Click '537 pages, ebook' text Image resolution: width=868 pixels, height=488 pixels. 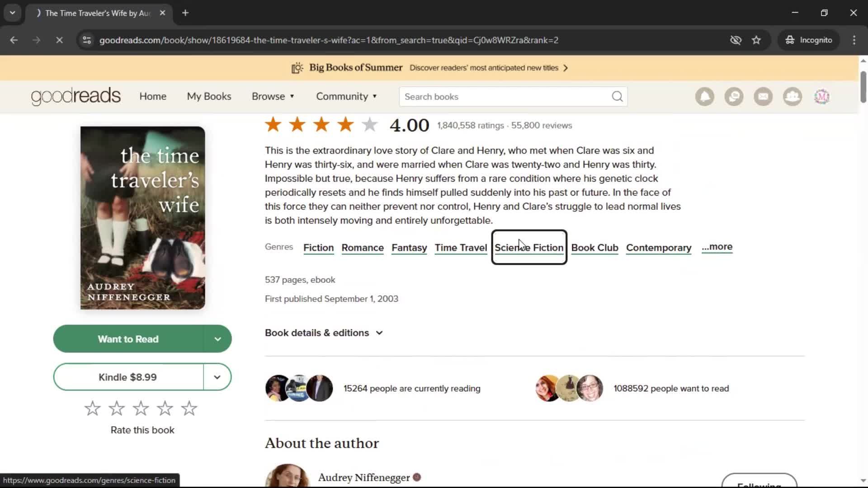point(300,280)
